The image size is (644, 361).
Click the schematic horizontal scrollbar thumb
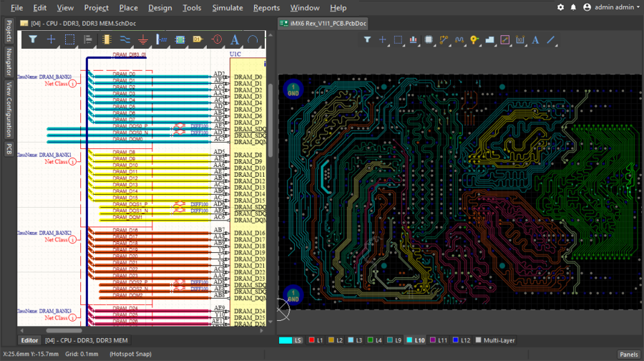[64, 331]
